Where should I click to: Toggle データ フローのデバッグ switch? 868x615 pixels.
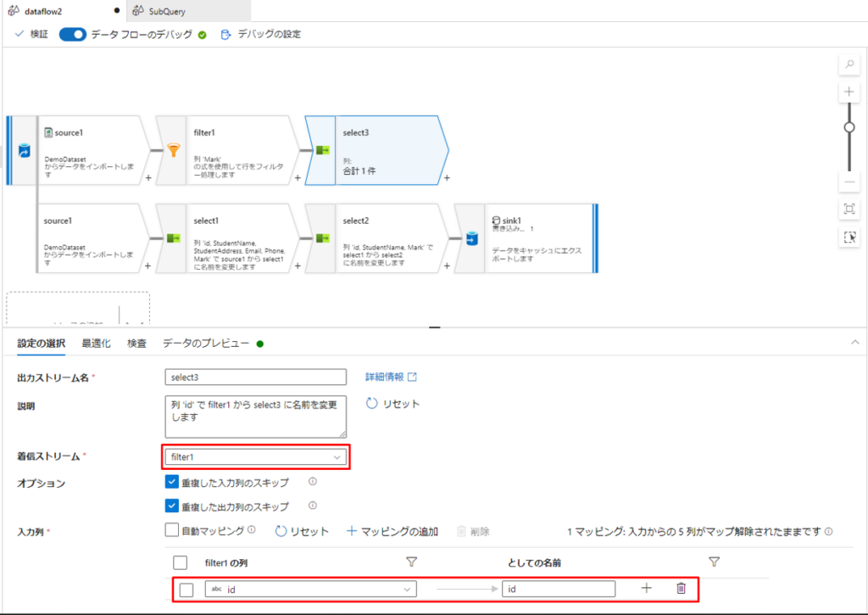click(73, 34)
